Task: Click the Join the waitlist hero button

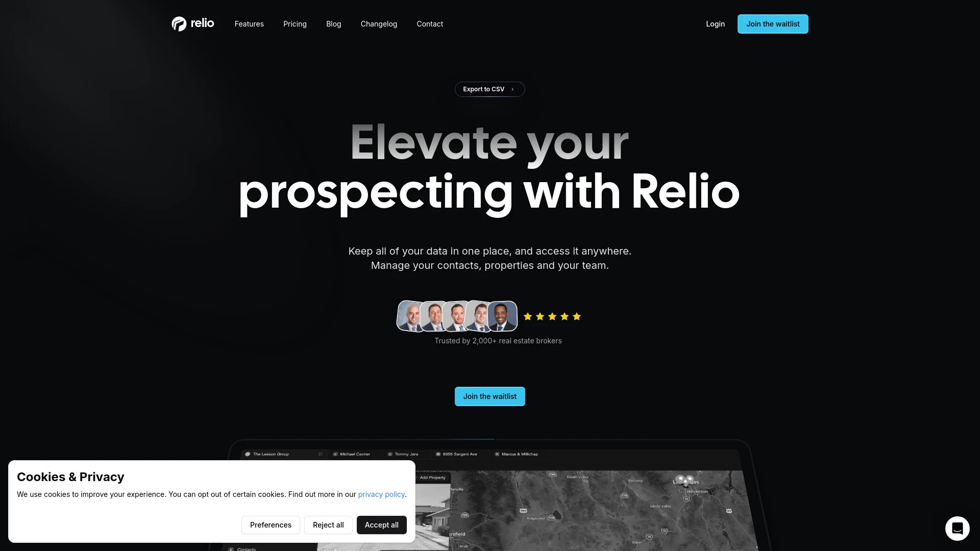Action: coord(490,395)
